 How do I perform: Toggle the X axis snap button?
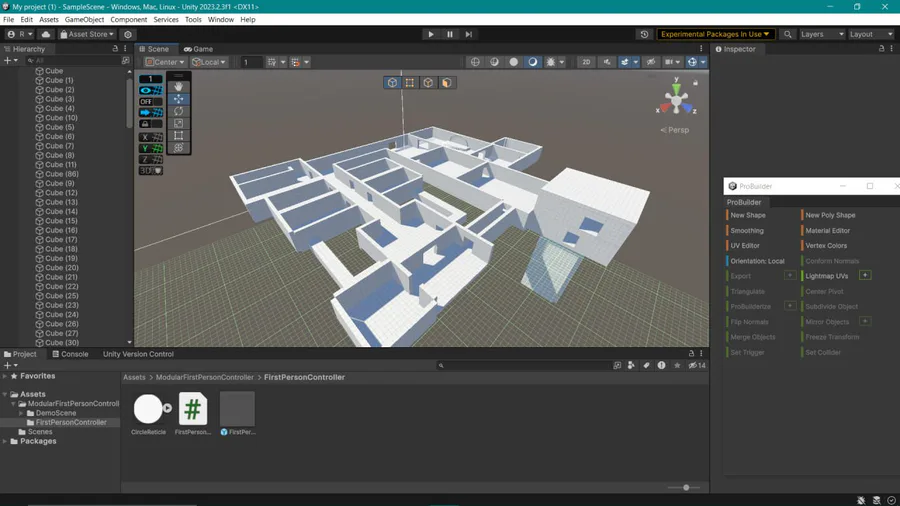(x=150, y=137)
